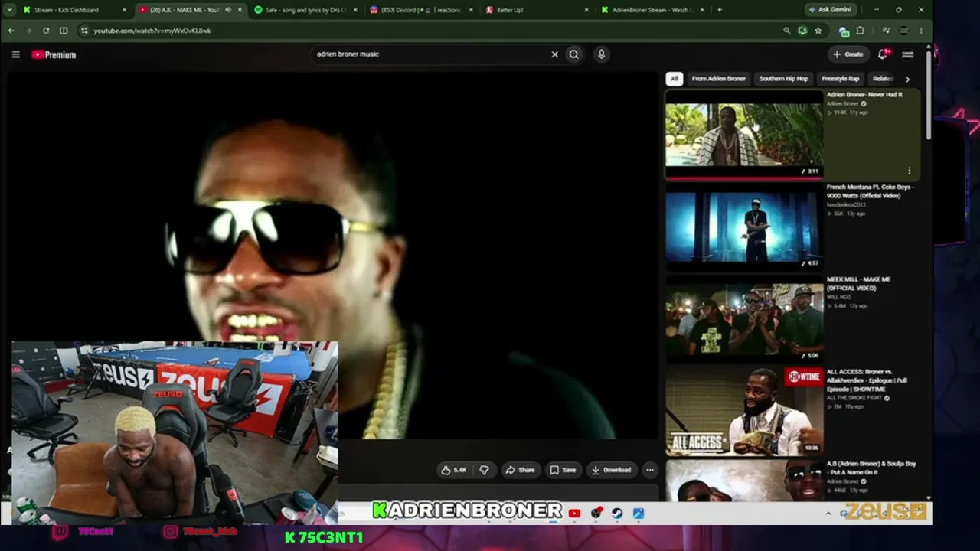980x551 pixels.
Task: Filter by From Adrien Broner chip
Action: (x=718, y=79)
